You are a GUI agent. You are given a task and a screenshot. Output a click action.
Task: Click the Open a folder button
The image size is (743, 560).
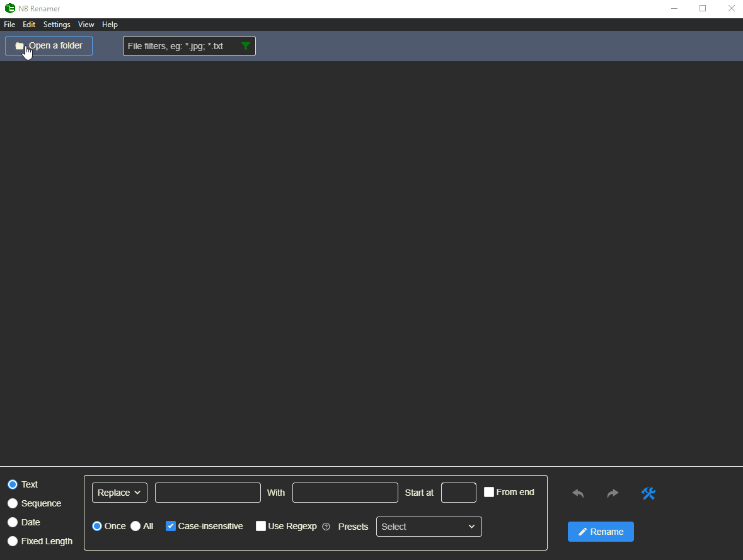(x=49, y=46)
